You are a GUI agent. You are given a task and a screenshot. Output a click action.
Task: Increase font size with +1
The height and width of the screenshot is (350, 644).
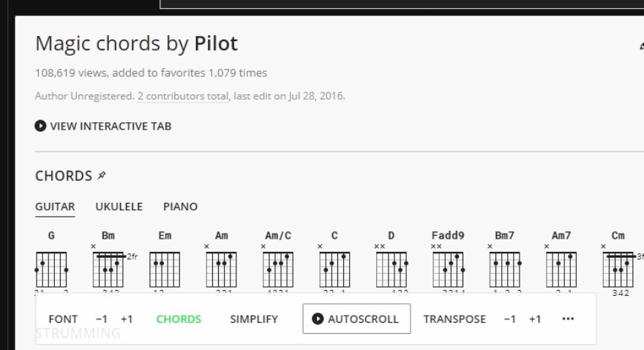(127, 319)
